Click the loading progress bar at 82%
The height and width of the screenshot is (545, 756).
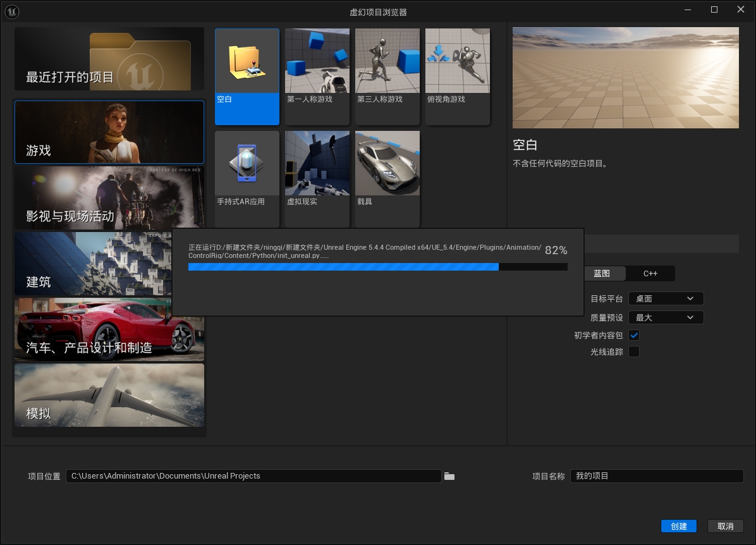click(377, 267)
